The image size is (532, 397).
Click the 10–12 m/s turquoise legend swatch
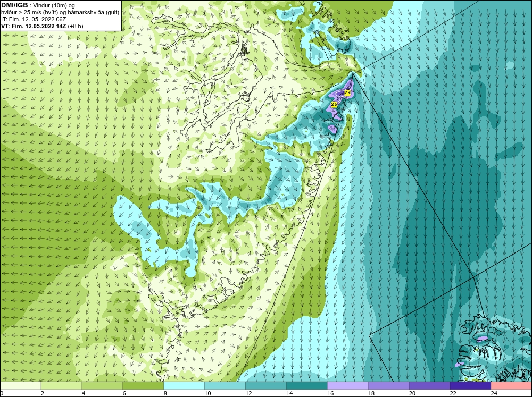[x=225, y=386]
